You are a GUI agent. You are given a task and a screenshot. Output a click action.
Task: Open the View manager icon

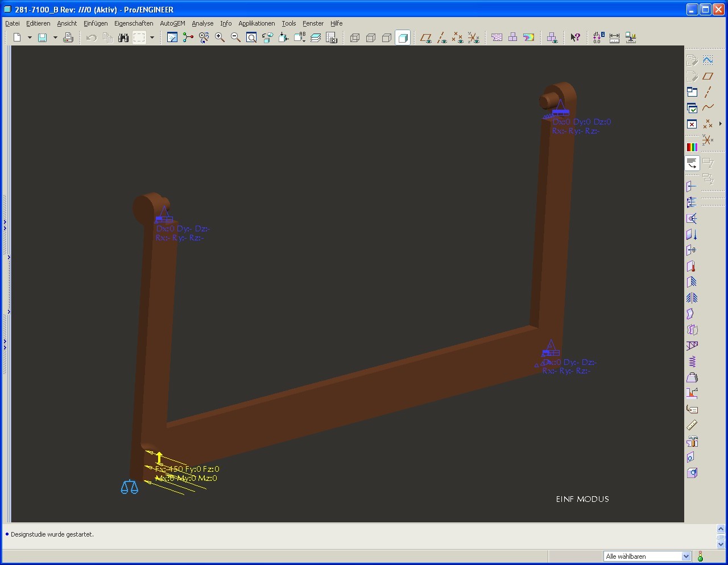point(332,38)
